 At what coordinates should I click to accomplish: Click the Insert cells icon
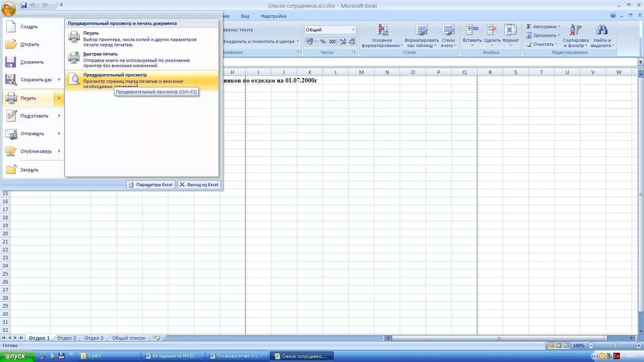(472, 30)
